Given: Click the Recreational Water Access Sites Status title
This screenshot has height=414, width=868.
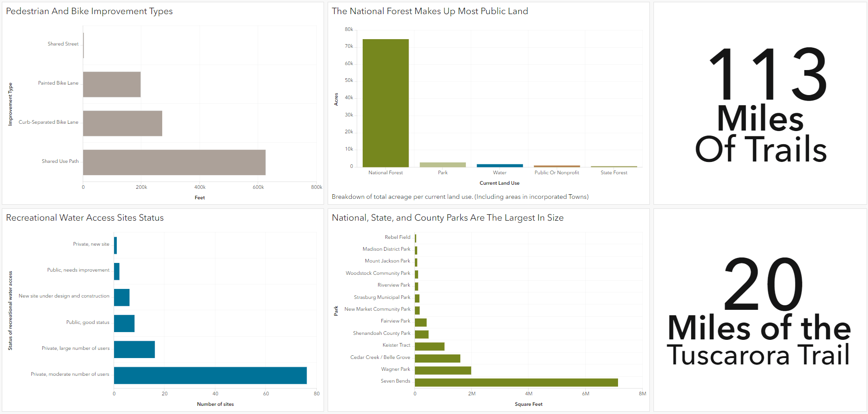Looking at the screenshot, I should pos(85,218).
